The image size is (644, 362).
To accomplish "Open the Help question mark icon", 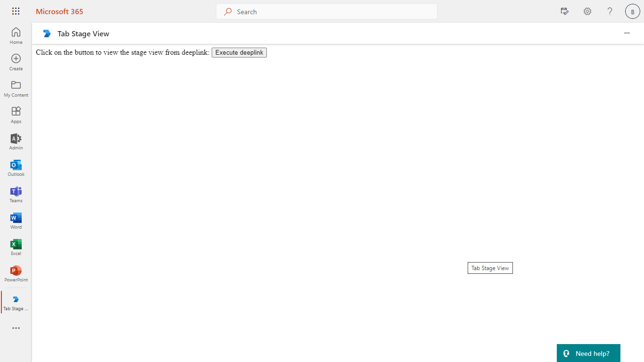I will [x=610, y=11].
